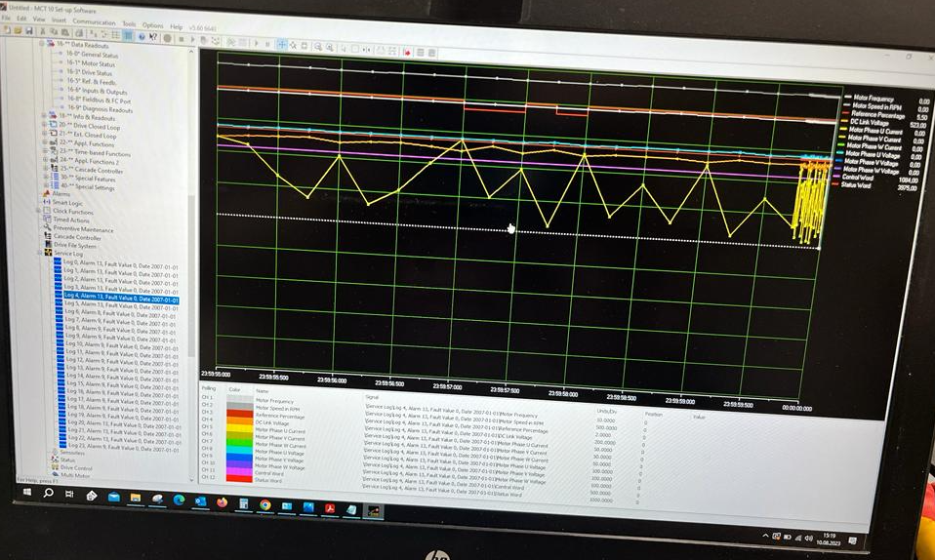Viewport: 935px width, 560px height.
Task: Click the taskbar clock showing 15:19
Action: click(x=829, y=539)
